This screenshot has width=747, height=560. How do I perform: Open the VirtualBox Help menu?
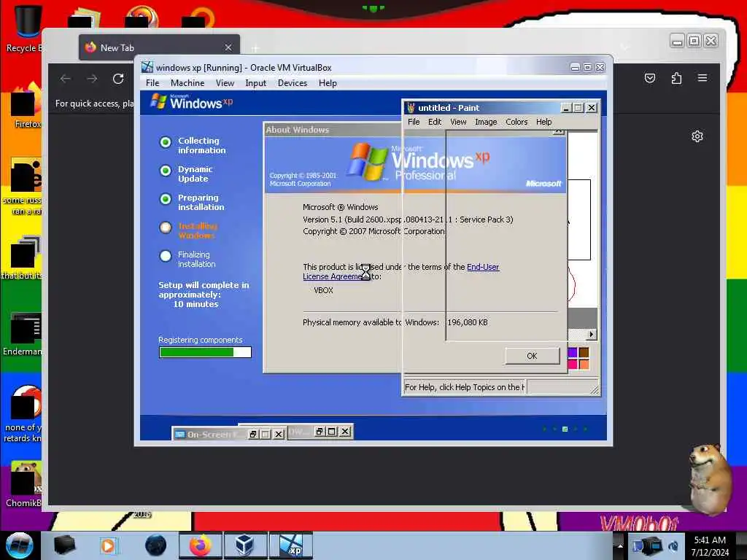point(328,83)
